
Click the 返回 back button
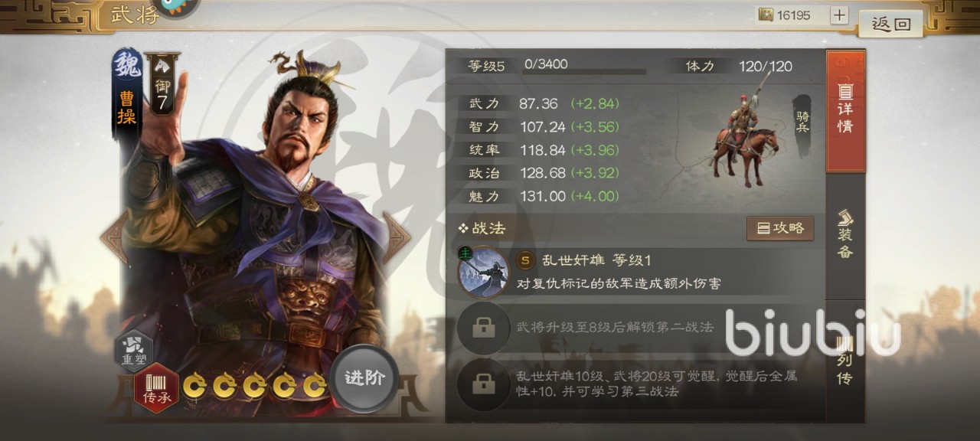(x=890, y=24)
